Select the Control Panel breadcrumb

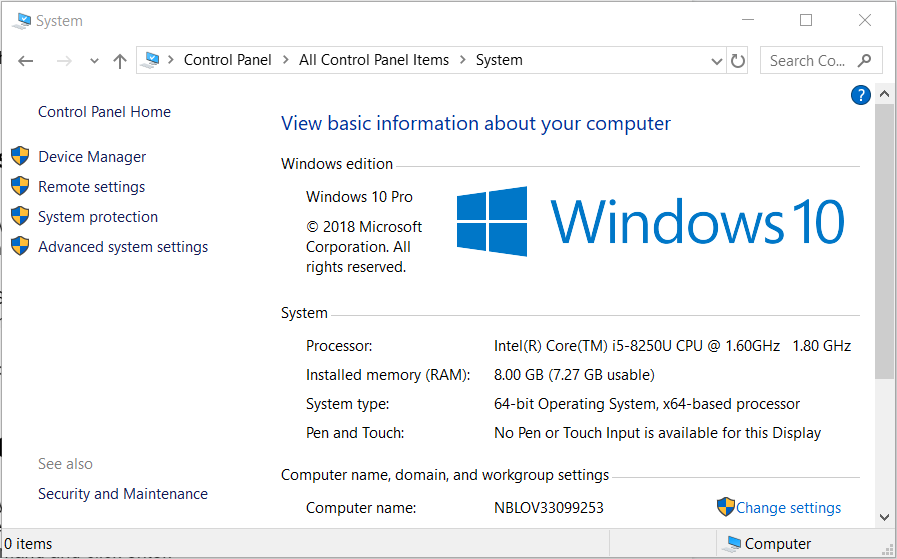[x=227, y=60]
